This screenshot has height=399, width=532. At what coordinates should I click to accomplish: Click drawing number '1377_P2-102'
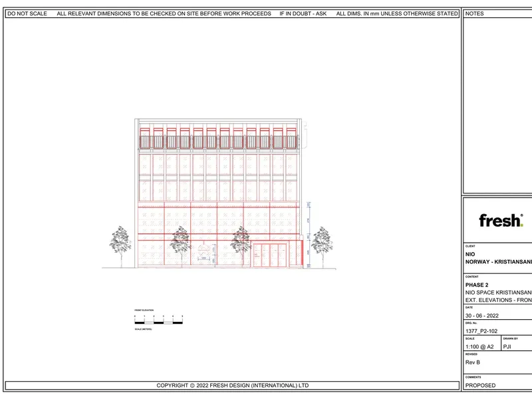click(481, 331)
